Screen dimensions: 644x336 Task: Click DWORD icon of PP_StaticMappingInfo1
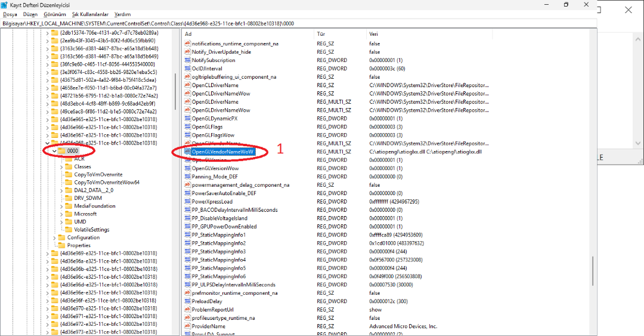pos(188,235)
